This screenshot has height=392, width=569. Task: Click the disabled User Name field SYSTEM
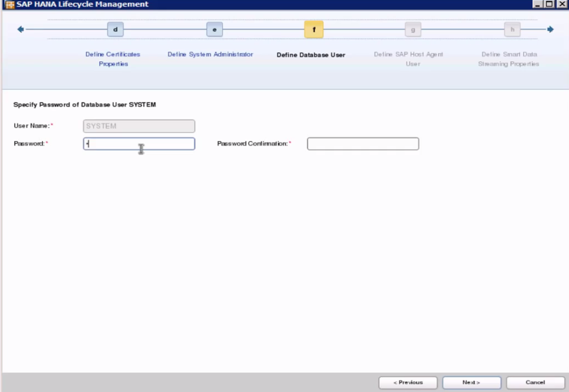pyautogui.click(x=139, y=126)
